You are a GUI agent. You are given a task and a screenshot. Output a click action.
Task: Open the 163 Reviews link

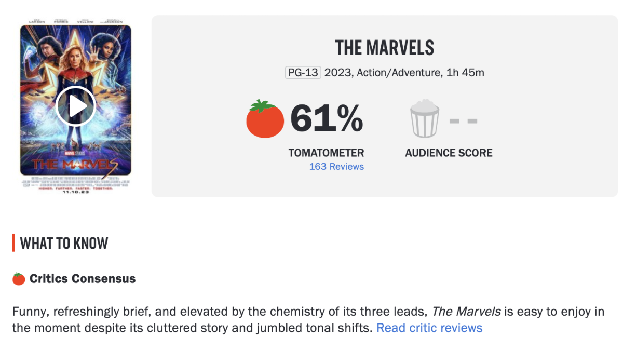(x=336, y=167)
